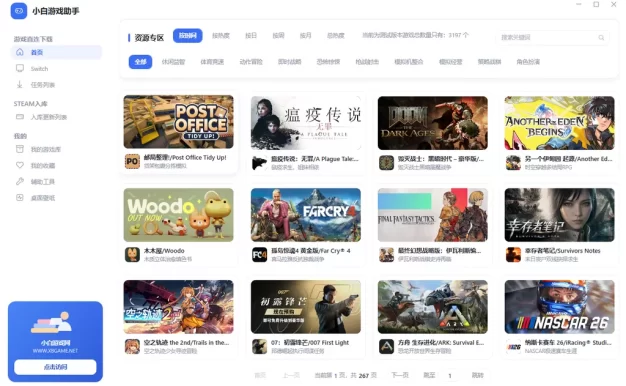Screen dimensions: 626x386
Task: Filter games by 休闲益智 category
Action: 173,62
